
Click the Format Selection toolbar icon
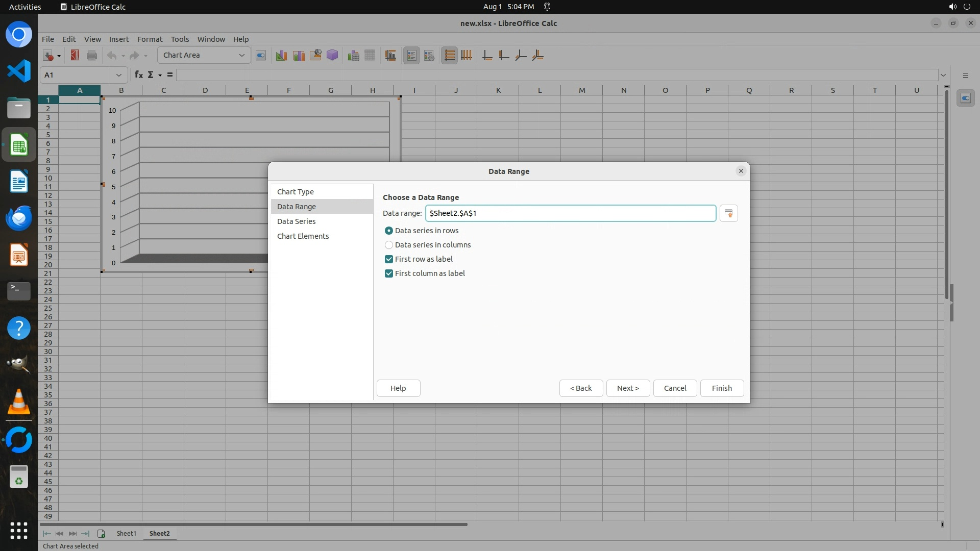pyautogui.click(x=261, y=55)
